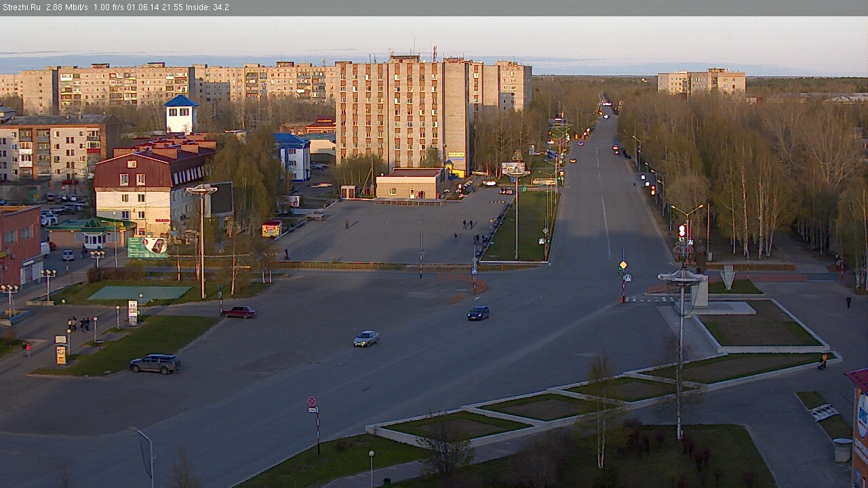This screenshot has height=488, width=868.
Task: Click the 1.00 fr/s frame rate value
Action: [x=109, y=7]
